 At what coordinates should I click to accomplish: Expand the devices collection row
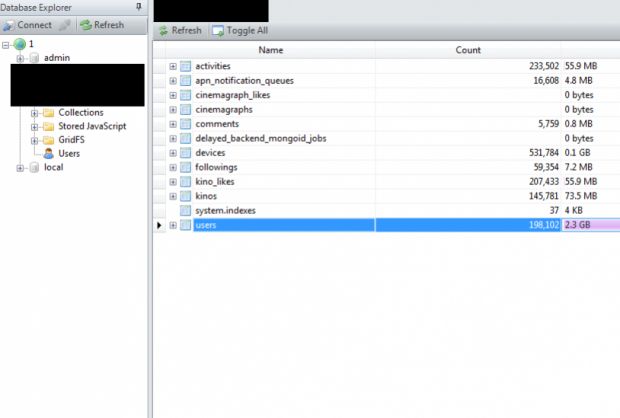pos(173,153)
